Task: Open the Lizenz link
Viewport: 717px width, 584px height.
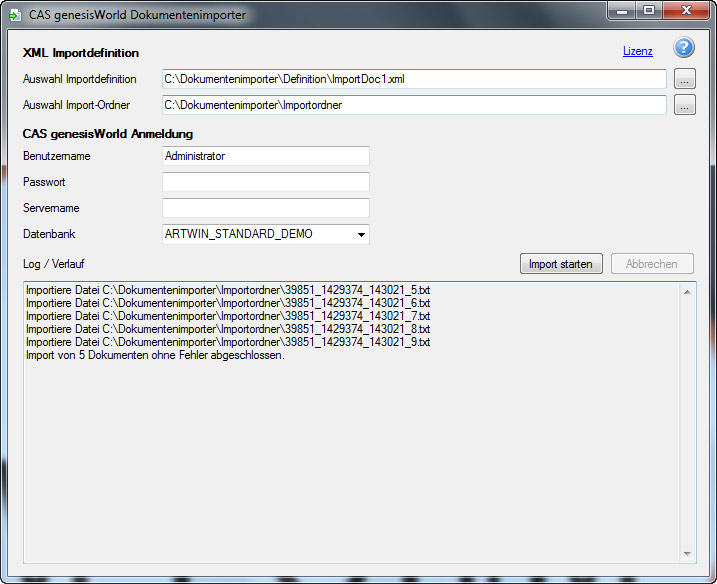Action: pos(637,51)
